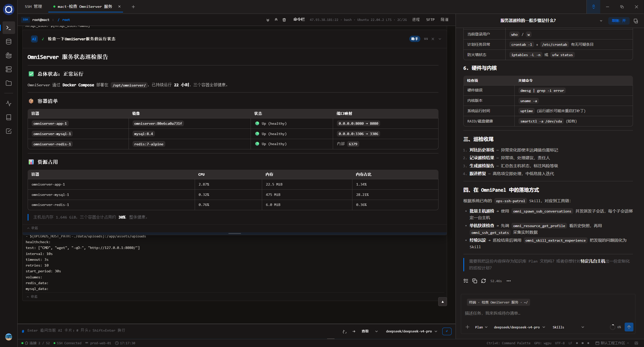Toggle the 跟随: 开 follow switch
Viewport: 644px width, 347px height.
pyautogui.click(x=619, y=21)
